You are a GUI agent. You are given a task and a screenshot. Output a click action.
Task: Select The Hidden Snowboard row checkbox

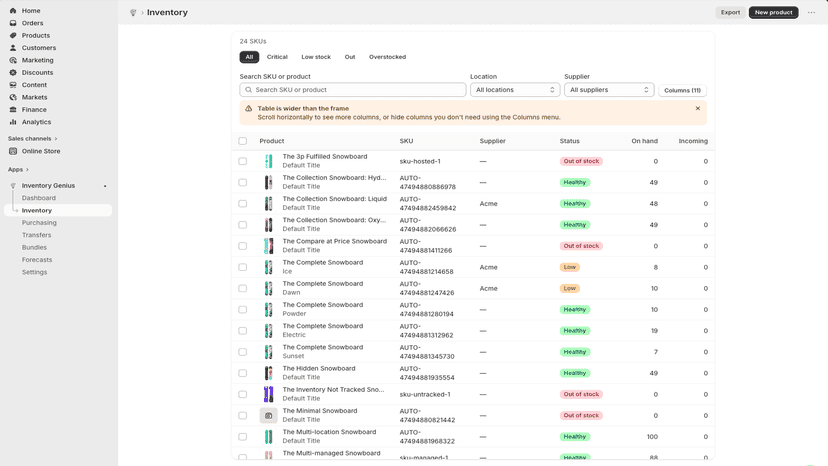[242, 373]
